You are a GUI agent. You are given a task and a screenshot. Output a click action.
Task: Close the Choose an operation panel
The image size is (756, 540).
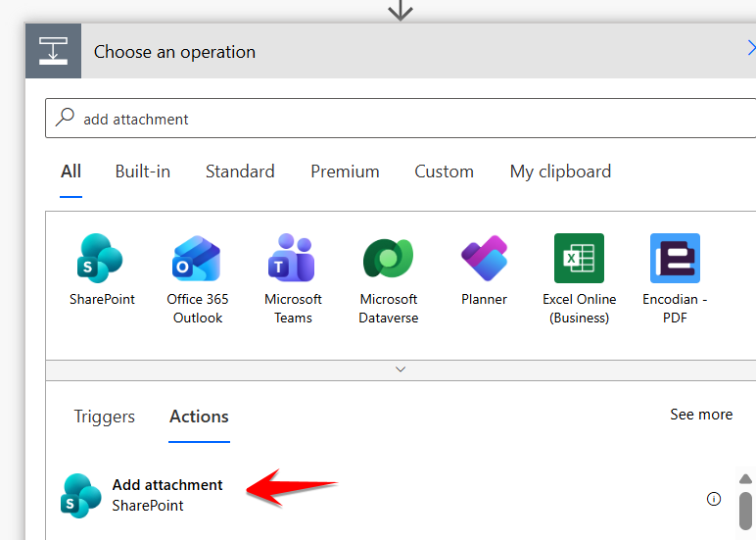751,48
